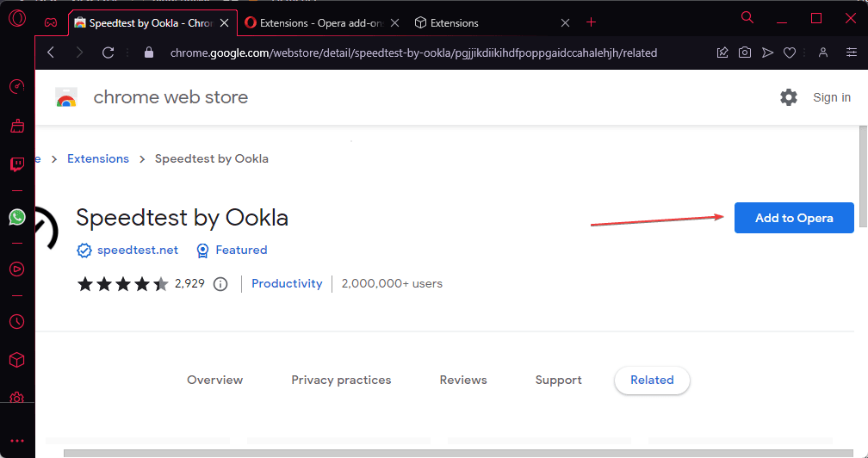
Task: Open the Opera main menu logo
Action: pyautogui.click(x=17, y=19)
